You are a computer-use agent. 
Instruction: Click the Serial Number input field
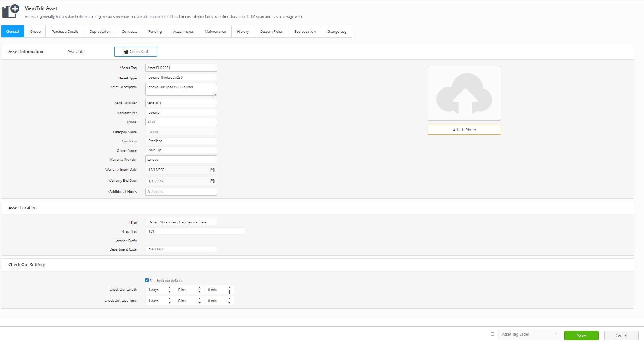(x=181, y=103)
